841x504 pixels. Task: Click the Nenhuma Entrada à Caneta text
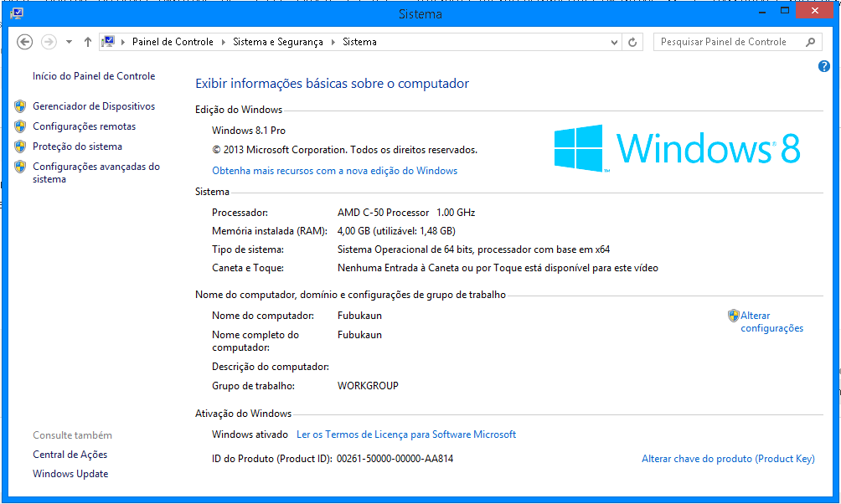[x=498, y=268]
